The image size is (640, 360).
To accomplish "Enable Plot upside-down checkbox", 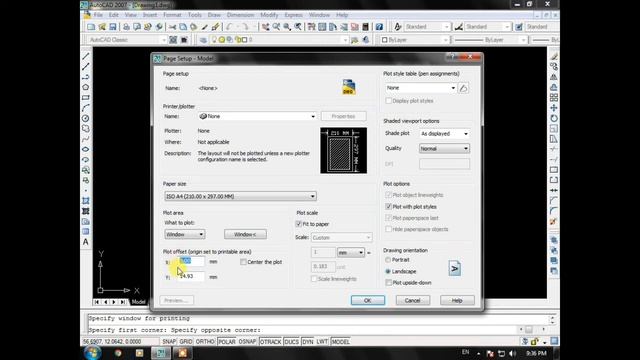I will point(389,282).
